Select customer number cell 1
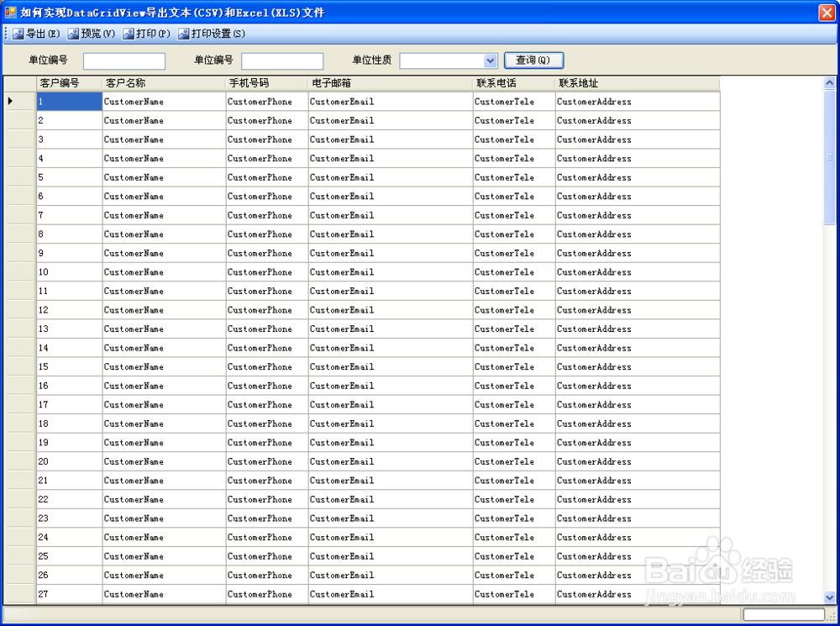This screenshot has width=840, height=626. click(69, 102)
